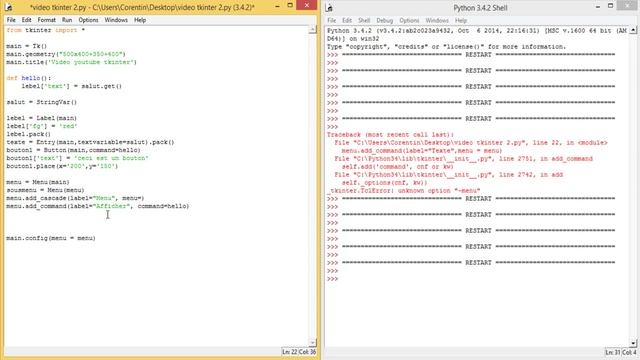Image resolution: width=640 pixels, height=360 pixels.
Task: Click the editor scrollbar up arrow
Action: click(312, 30)
